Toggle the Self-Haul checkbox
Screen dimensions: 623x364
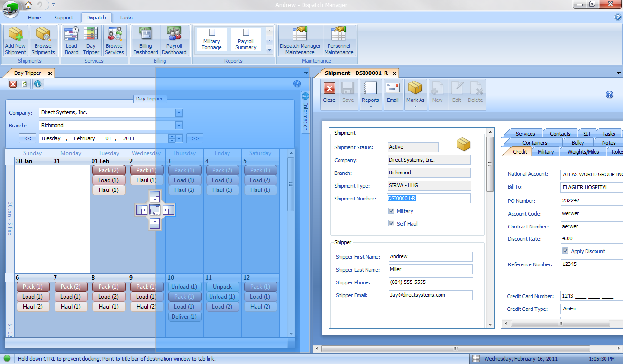391,223
